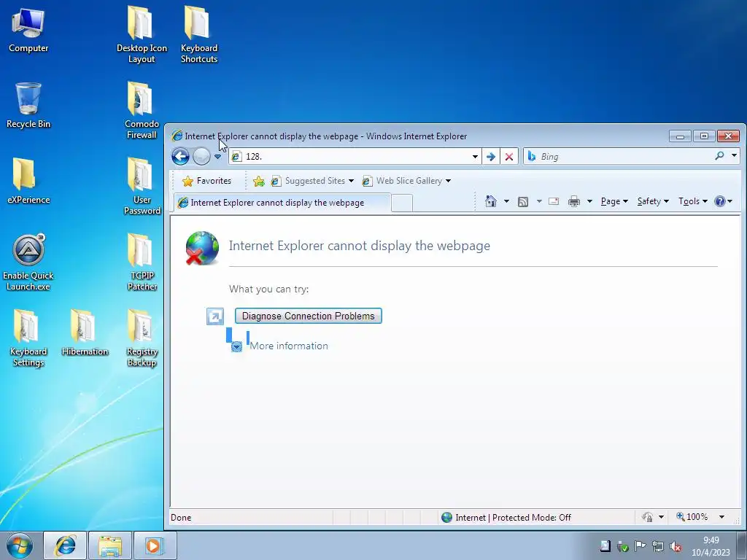
Task: Open Windows Explorer from taskbar
Action: tap(110, 545)
